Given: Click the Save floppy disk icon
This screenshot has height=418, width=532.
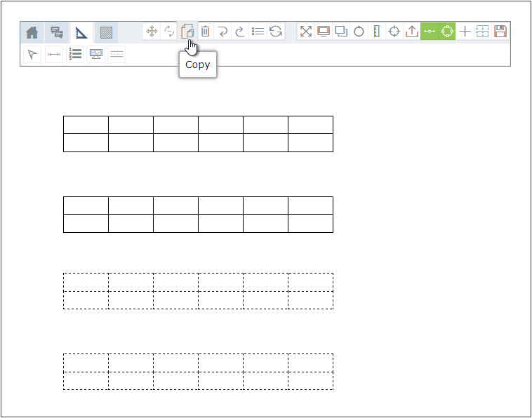Looking at the screenshot, I should tap(500, 32).
